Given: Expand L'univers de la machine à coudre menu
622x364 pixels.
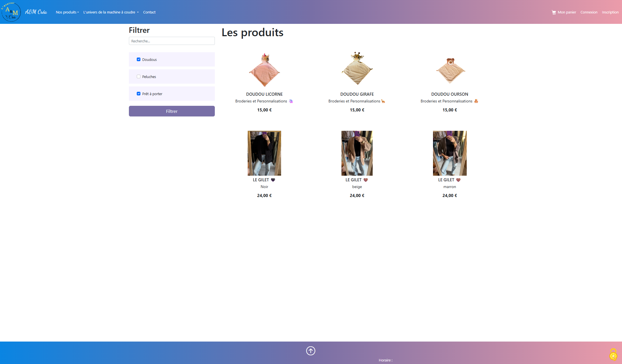Looking at the screenshot, I should pyautogui.click(x=111, y=12).
